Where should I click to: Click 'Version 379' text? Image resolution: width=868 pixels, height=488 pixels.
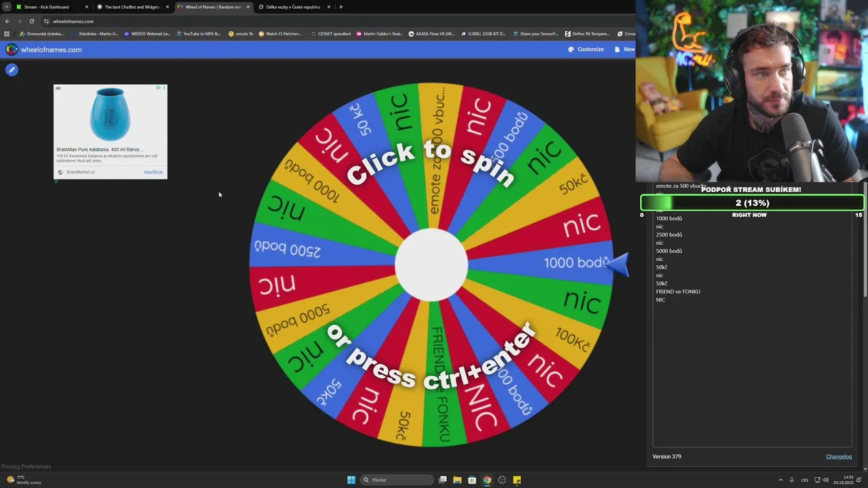click(x=667, y=457)
